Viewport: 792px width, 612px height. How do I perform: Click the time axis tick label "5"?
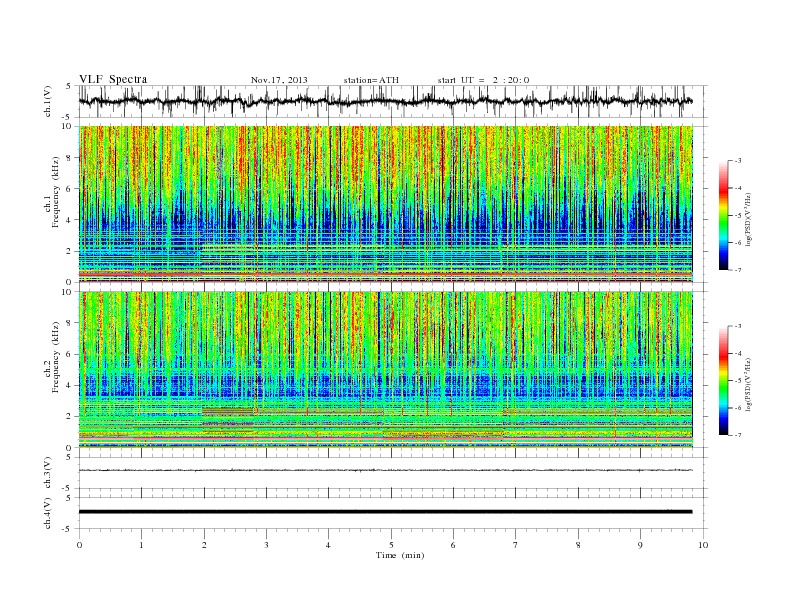coord(391,545)
